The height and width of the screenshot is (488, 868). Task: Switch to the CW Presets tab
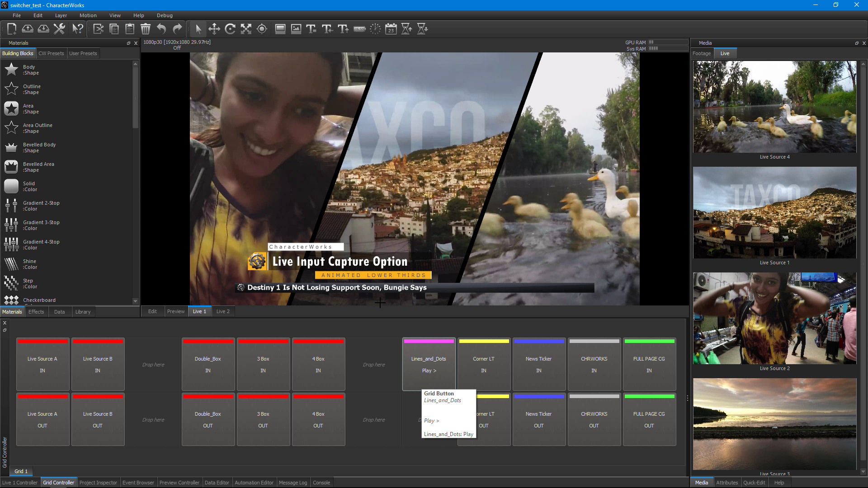[x=51, y=53]
